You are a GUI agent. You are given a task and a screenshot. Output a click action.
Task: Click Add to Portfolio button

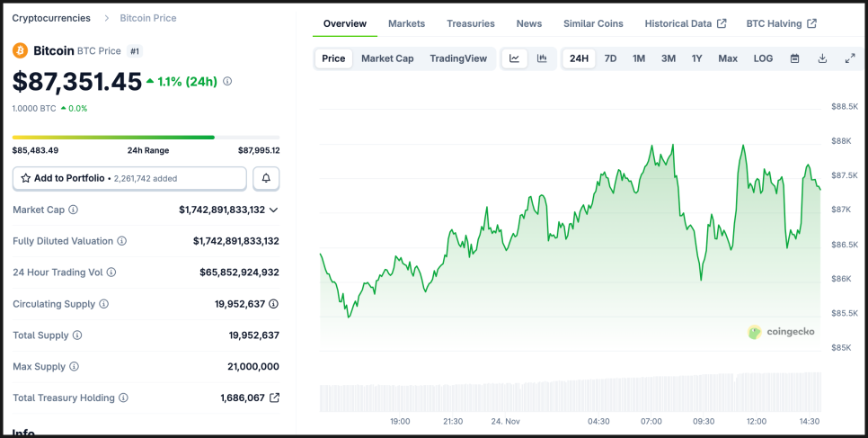tap(129, 179)
